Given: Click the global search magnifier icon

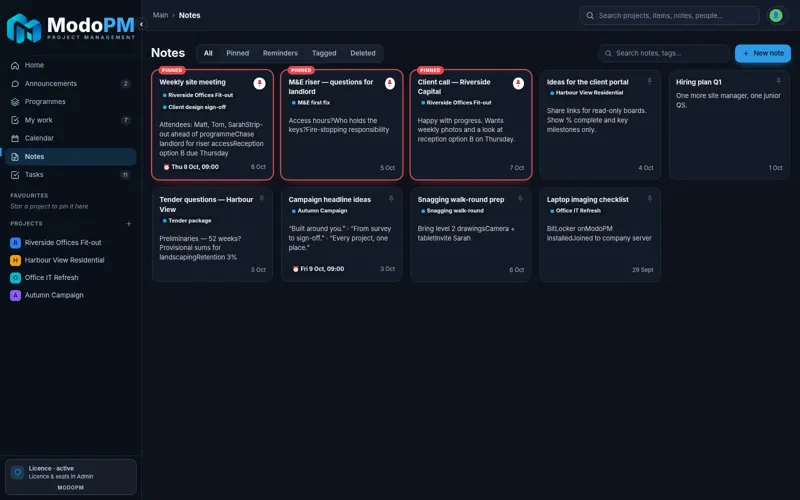Looking at the screenshot, I should coord(590,16).
